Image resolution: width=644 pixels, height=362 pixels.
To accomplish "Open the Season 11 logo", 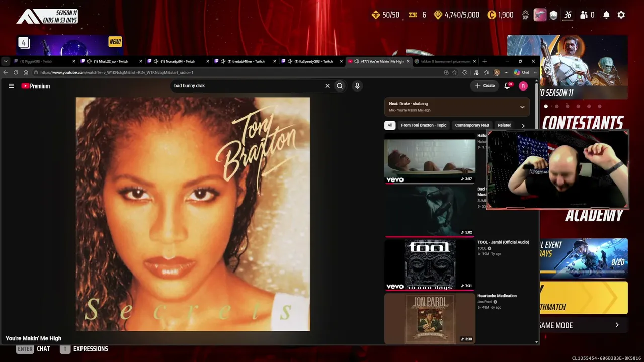I will 47,16.
